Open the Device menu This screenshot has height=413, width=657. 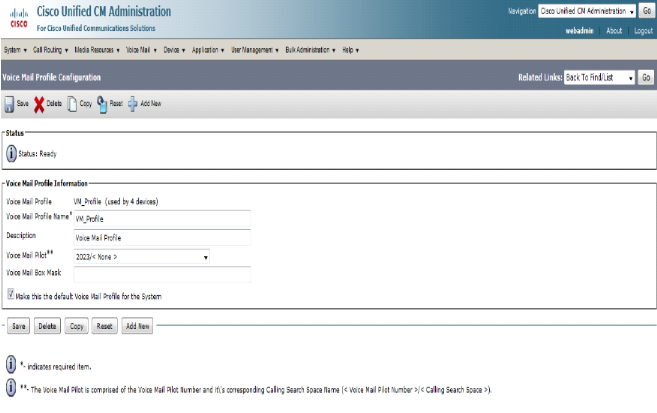pos(174,50)
